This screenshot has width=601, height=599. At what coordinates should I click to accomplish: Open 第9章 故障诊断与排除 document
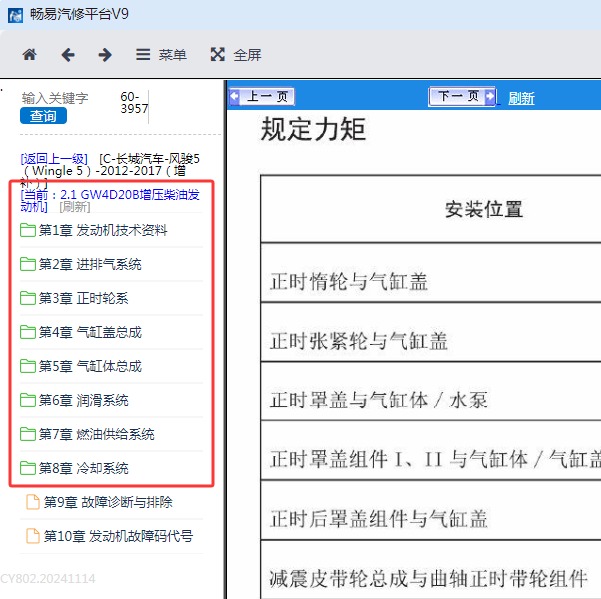[x=108, y=502]
